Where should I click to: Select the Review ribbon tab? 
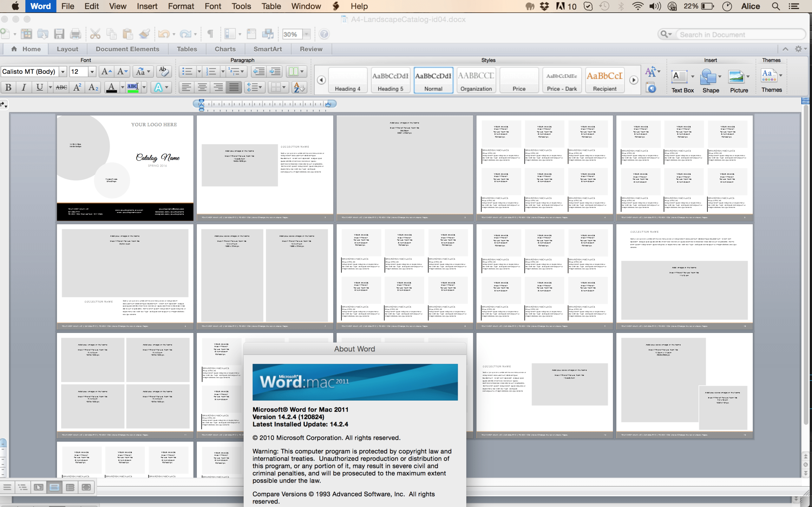pyautogui.click(x=310, y=48)
